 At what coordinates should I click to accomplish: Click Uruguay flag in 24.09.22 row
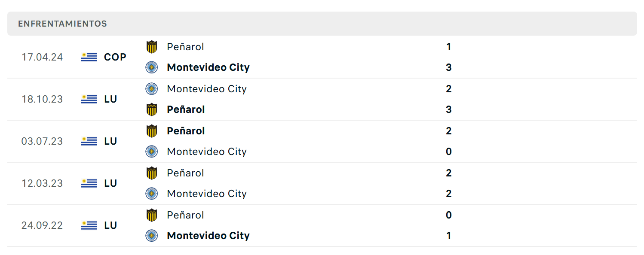tap(89, 225)
